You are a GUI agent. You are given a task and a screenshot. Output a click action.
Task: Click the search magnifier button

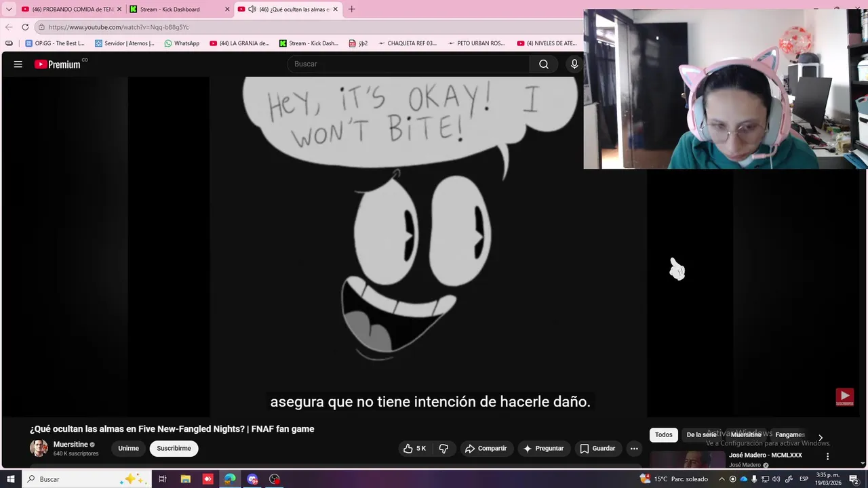[x=544, y=64]
